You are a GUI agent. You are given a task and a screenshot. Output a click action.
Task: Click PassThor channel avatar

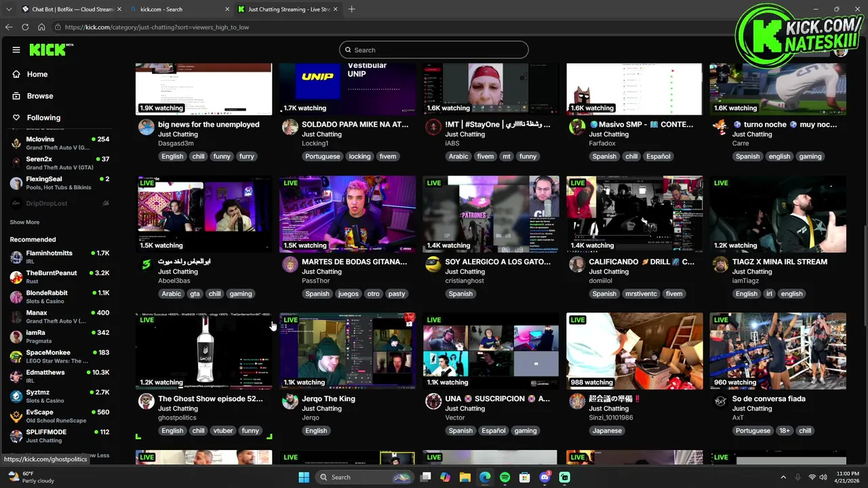click(290, 264)
